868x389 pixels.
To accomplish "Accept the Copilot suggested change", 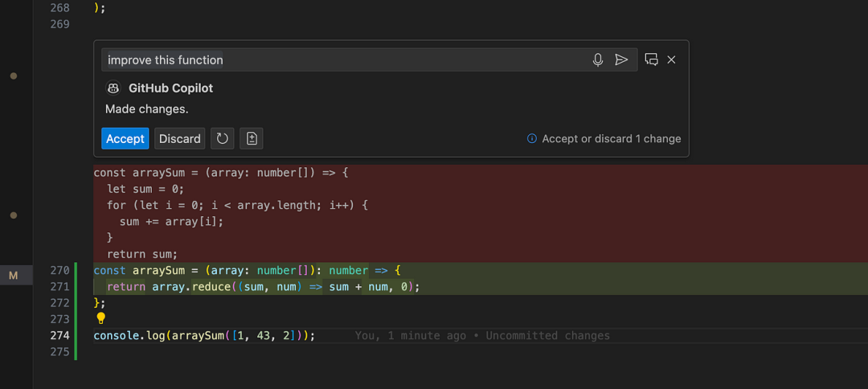I will click(125, 138).
